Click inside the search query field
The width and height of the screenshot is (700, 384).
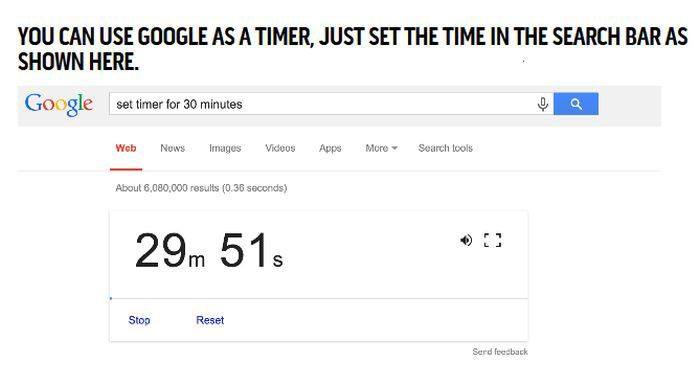(x=321, y=104)
